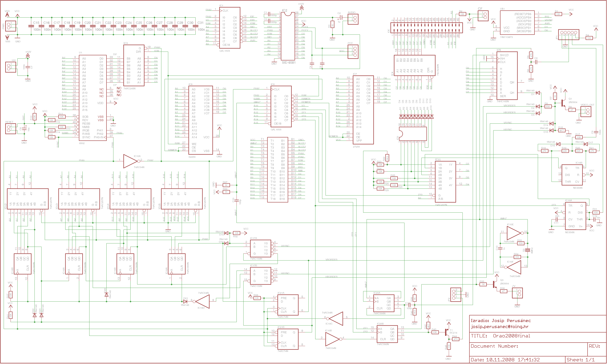The image size is (609, 364).
Task: Click the T1 BC214 transistor symbol
Action: click(447, 332)
